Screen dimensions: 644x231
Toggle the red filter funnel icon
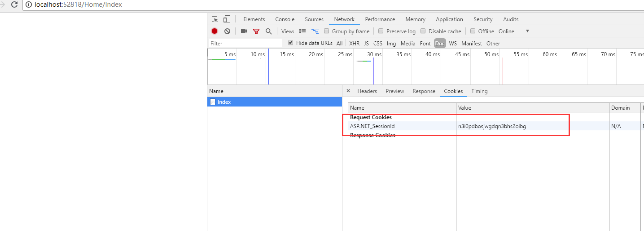(x=256, y=31)
